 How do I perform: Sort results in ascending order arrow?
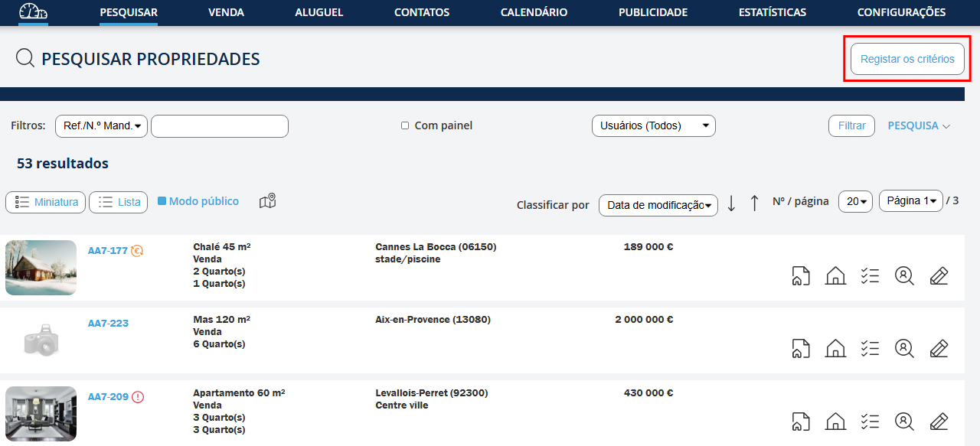[x=754, y=203]
